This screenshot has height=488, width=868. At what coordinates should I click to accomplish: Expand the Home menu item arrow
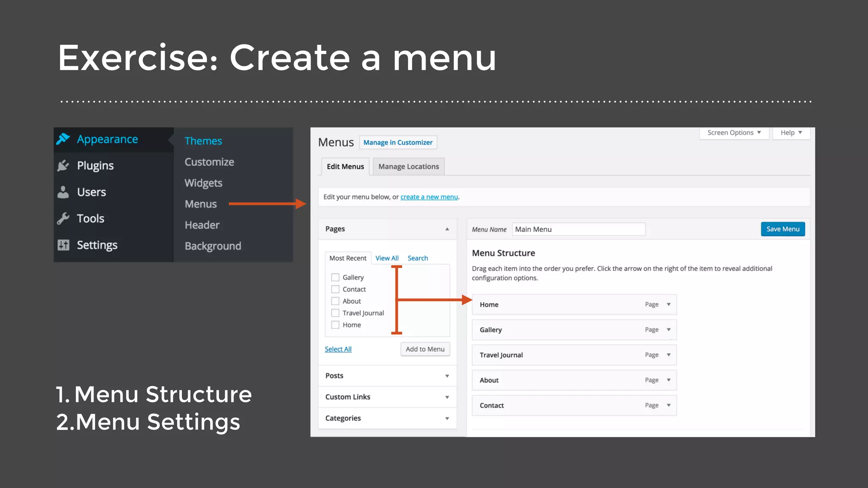668,305
